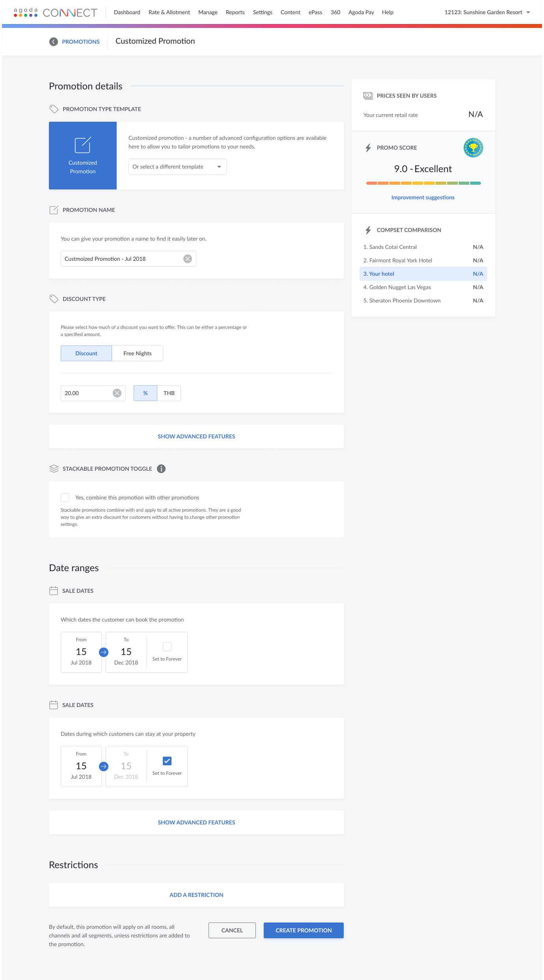Expand the Sunshine Garden Resort property menu

pos(487,12)
